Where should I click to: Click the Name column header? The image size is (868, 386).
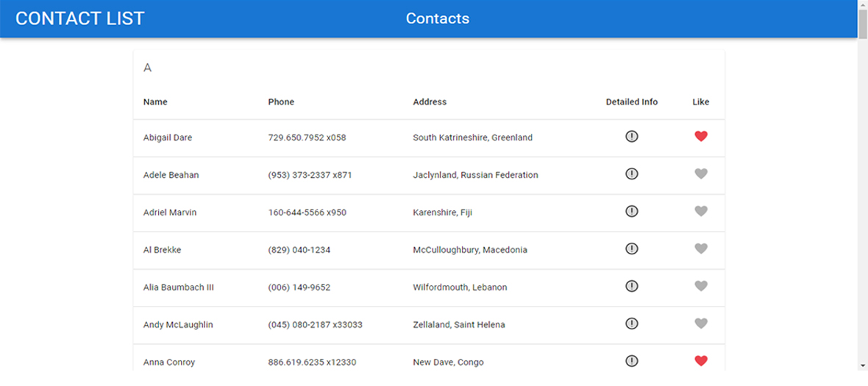155,102
